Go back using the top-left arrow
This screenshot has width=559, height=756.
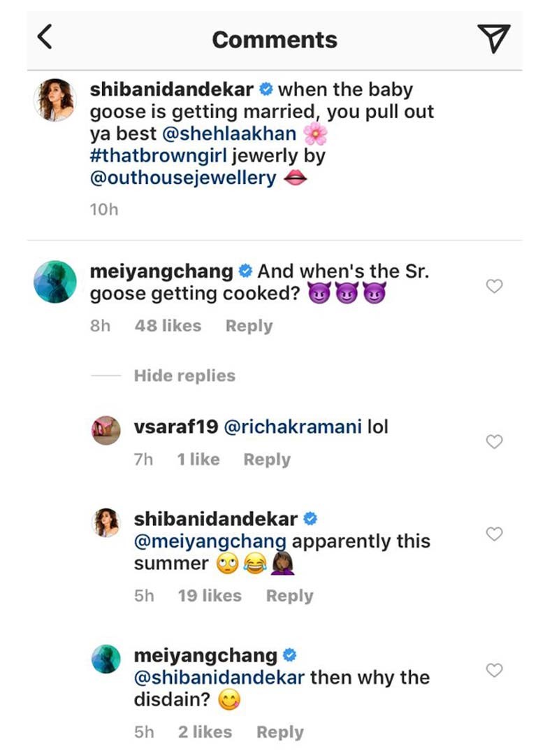click(45, 38)
